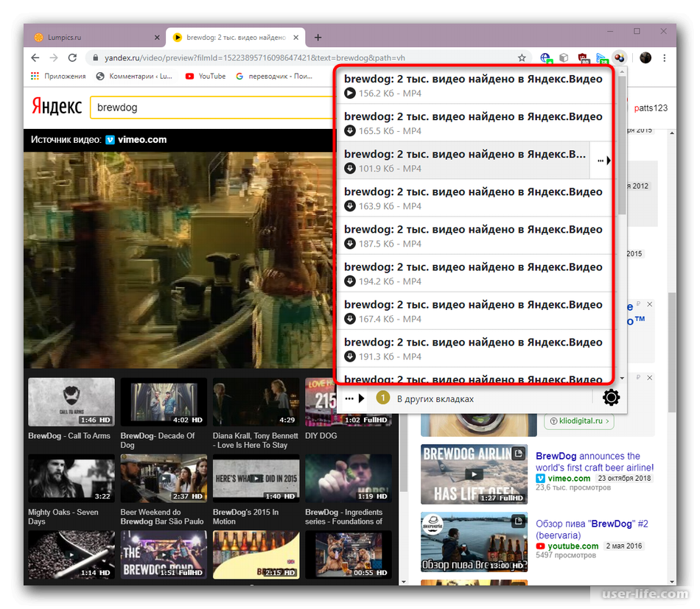Open the dog 00:55 HD thumbnail
Viewport: 700px width, 609px height.
(x=349, y=555)
